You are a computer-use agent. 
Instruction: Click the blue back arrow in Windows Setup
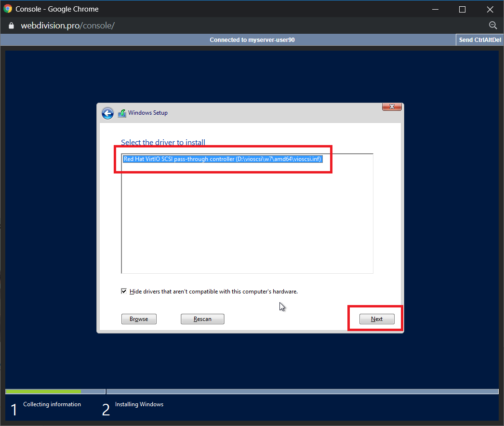[107, 113]
